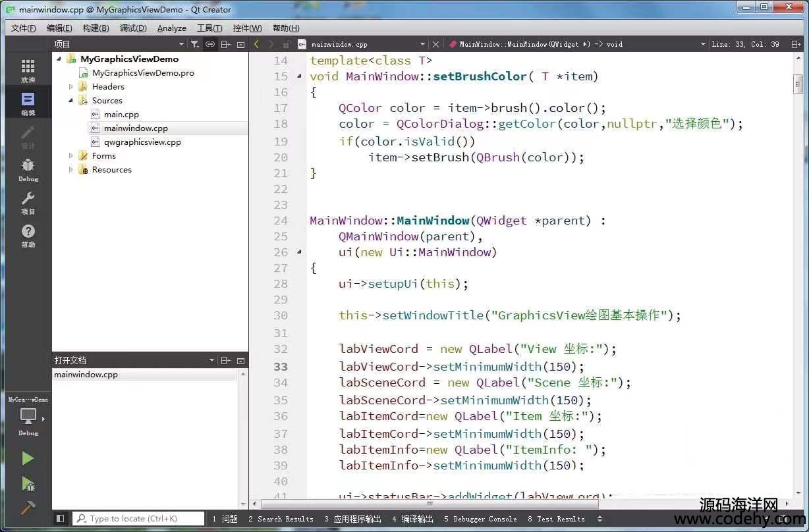Toggle left sidebar visibility
The image size is (809, 532).
coord(60,519)
